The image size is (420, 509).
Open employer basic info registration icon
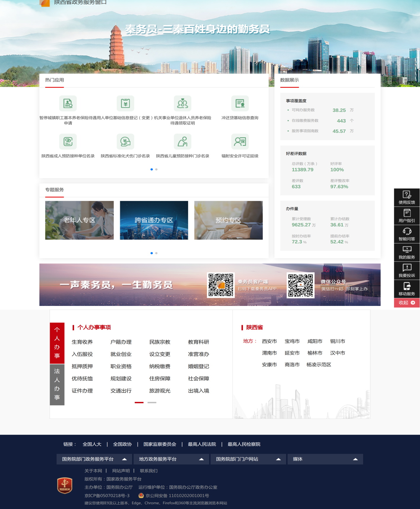pos(125,103)
